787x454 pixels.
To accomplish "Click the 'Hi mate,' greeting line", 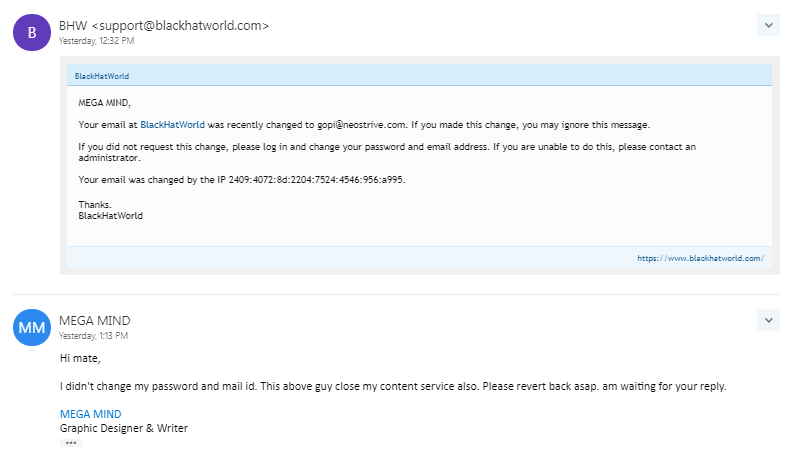I will point(80,358).
